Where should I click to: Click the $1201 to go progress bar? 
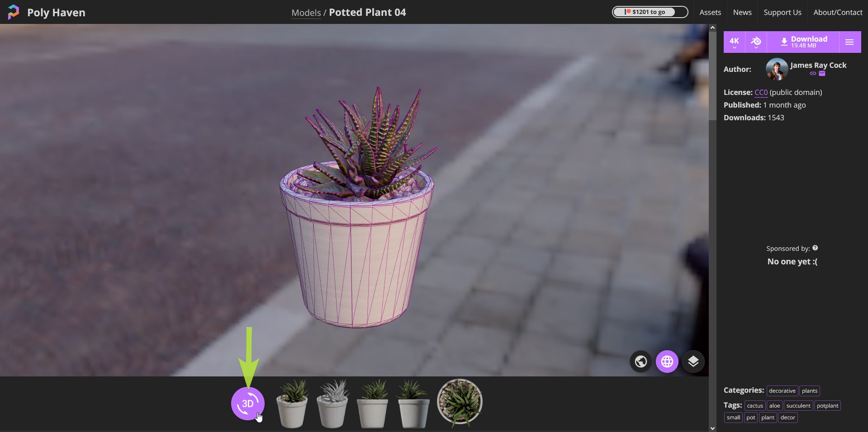(x=650, y=12)
